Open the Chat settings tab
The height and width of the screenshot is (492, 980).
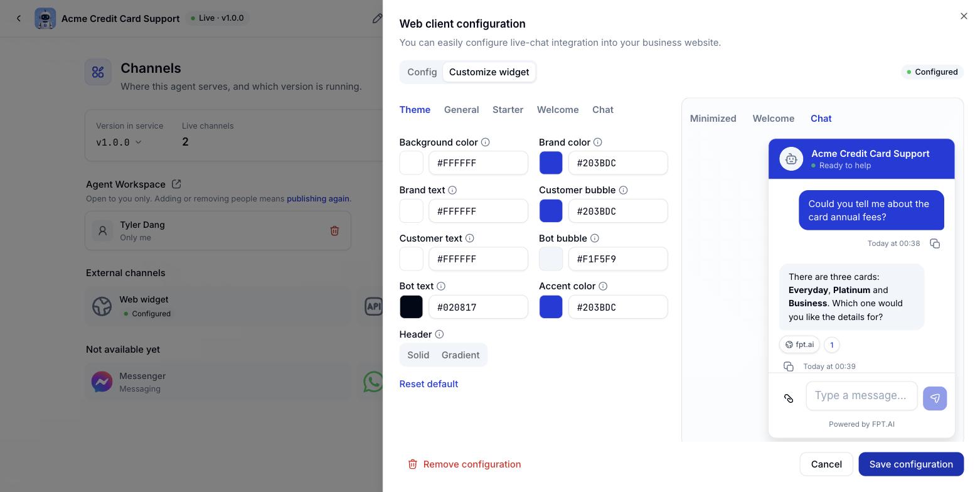pyautogui.click(x=603, y=110)
